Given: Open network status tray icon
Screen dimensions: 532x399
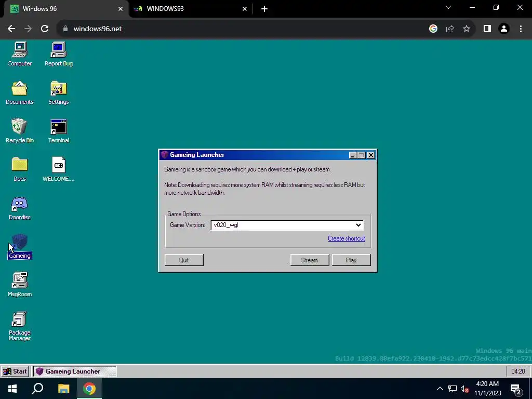Looking at the screenshot, I should pyautogui.click(x=453, y=389).
